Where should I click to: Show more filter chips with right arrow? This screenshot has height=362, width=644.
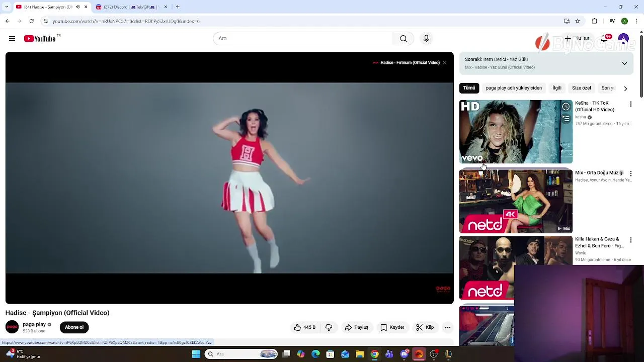tap(625, 88)
